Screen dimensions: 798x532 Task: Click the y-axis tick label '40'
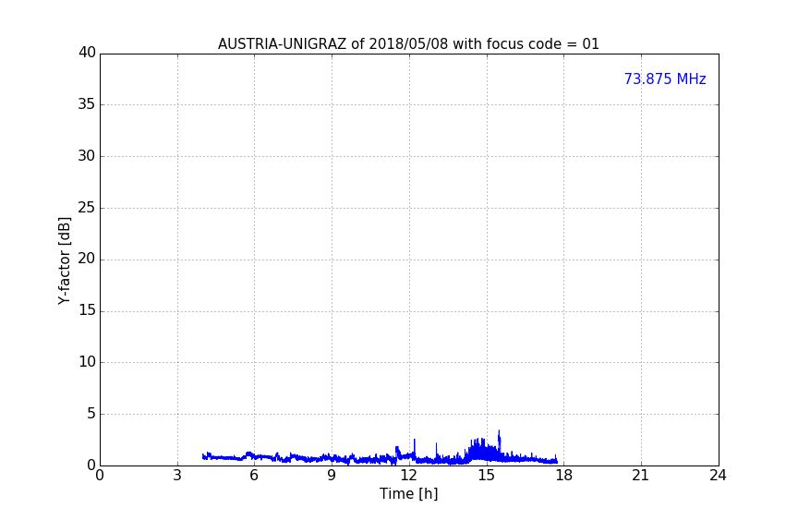pyautogui.click(x=87, y=53)
